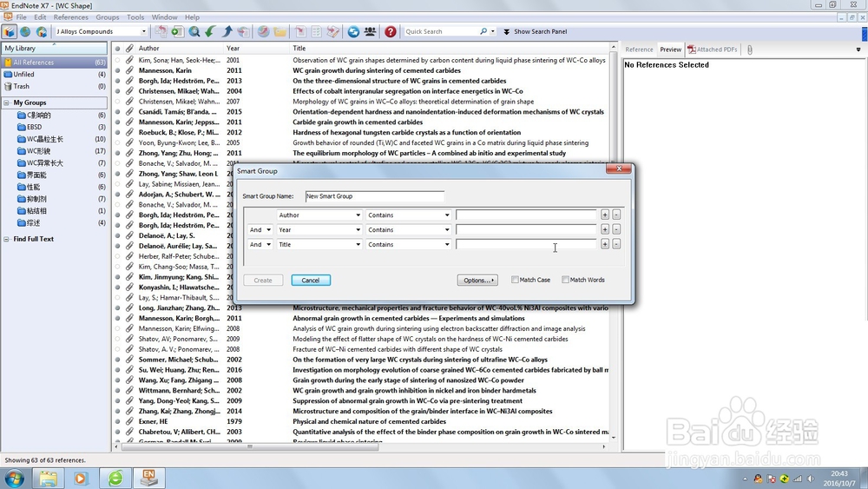Toggle read status dot for Kim, Sona 2001 row

click(x=117, y=60)
